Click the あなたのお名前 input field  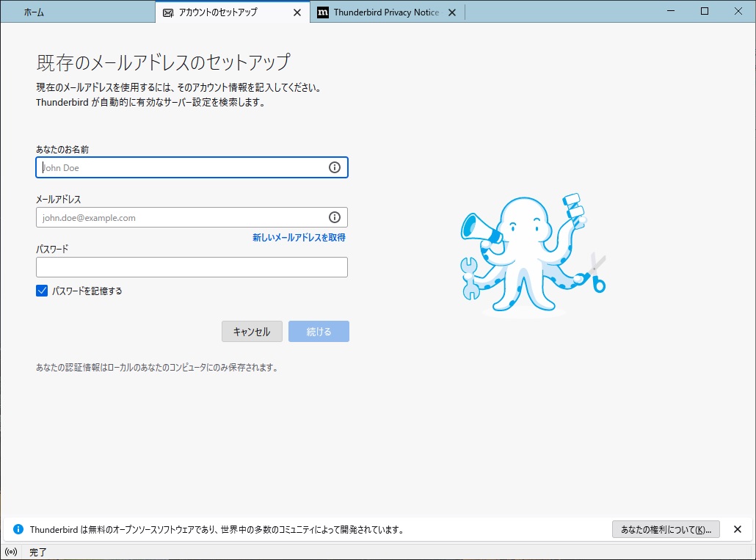point(180,168)
